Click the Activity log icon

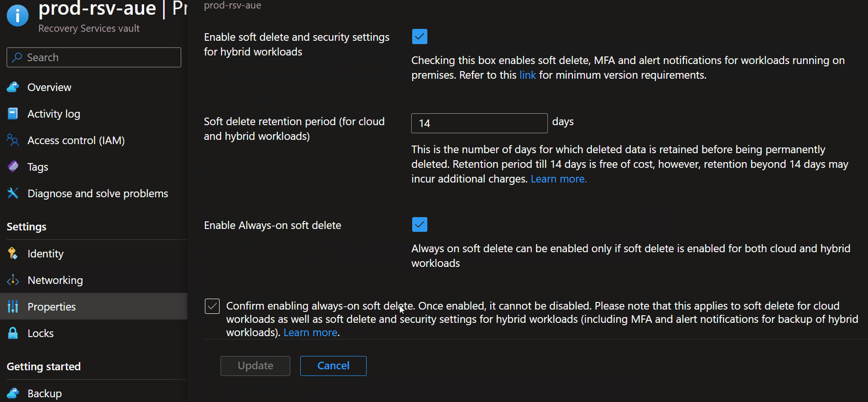(13, 114)
